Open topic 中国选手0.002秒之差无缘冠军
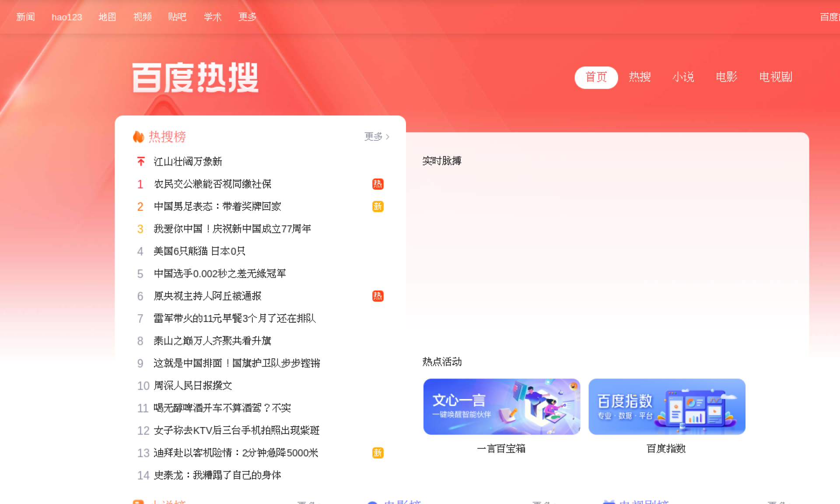The image size is (840, 504). (220, 274)
